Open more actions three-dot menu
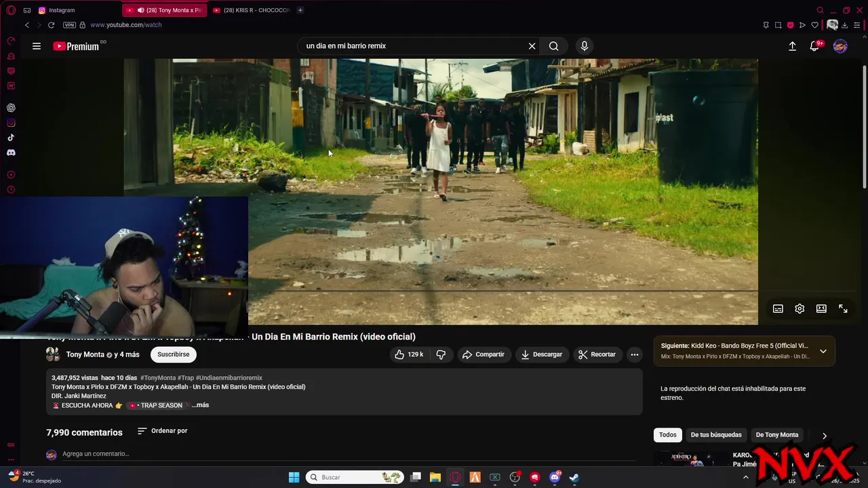 point(635,354)
